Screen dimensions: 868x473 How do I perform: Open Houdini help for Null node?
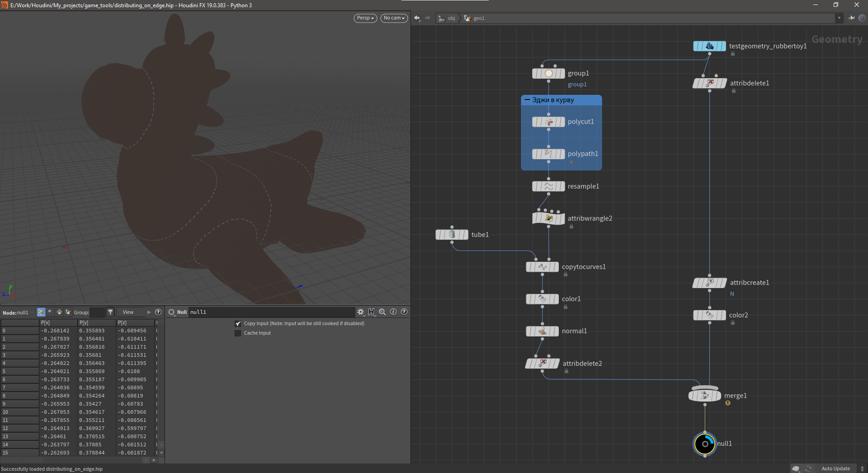(372, 312)
